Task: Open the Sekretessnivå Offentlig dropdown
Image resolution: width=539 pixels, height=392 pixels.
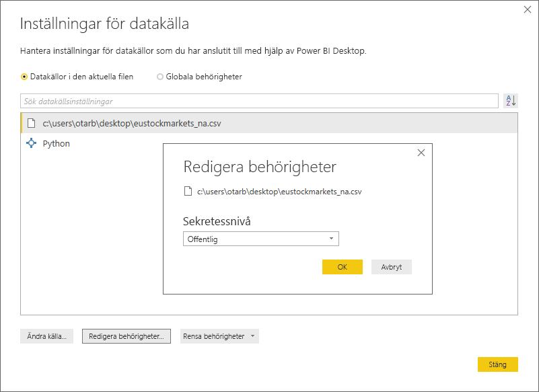Action: (x=261, y=239)
